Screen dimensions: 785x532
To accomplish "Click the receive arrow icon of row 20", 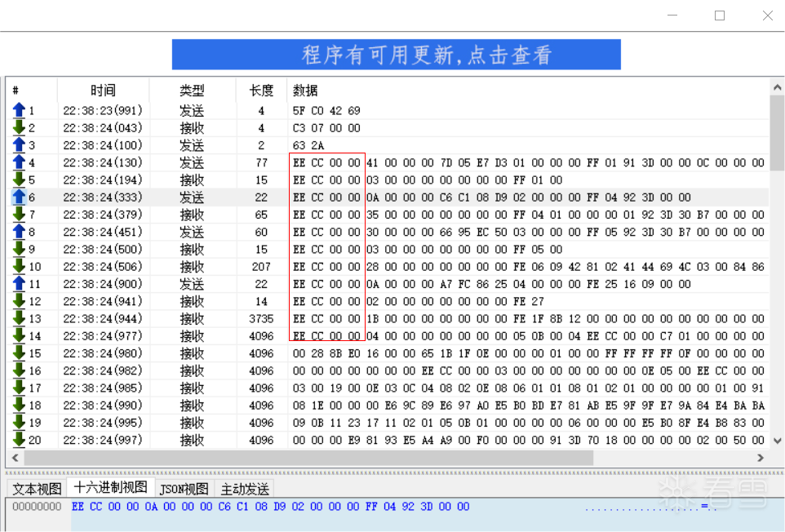I will click(19, 440).
